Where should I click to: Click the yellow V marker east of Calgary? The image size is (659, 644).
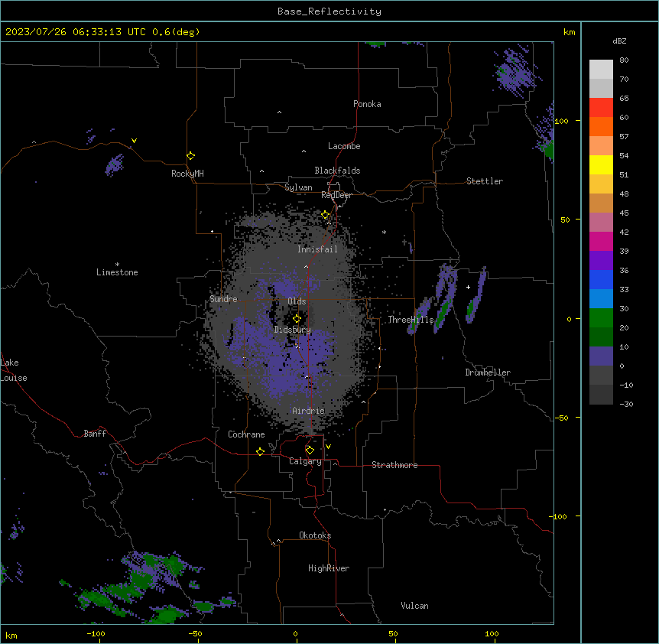point(328,447)
